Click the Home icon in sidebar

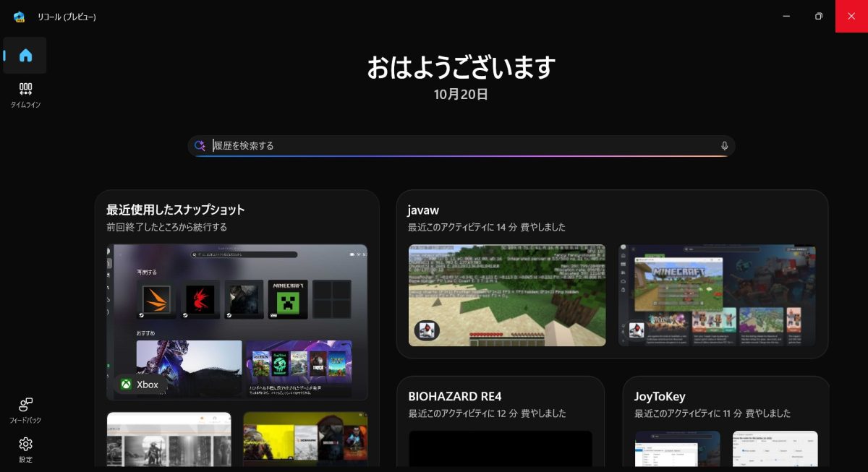coord(25,56)
